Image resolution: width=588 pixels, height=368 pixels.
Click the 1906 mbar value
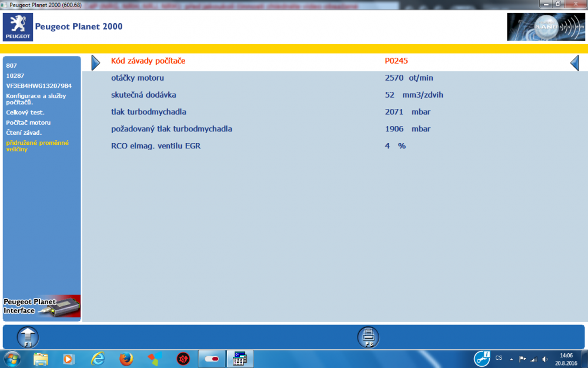tap(407, 129)
